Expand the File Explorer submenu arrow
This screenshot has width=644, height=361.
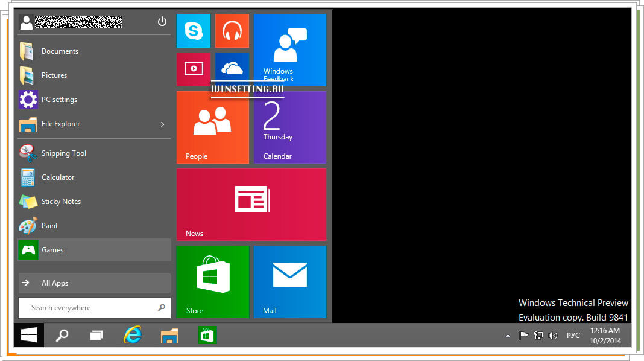(x=162, y=124)
